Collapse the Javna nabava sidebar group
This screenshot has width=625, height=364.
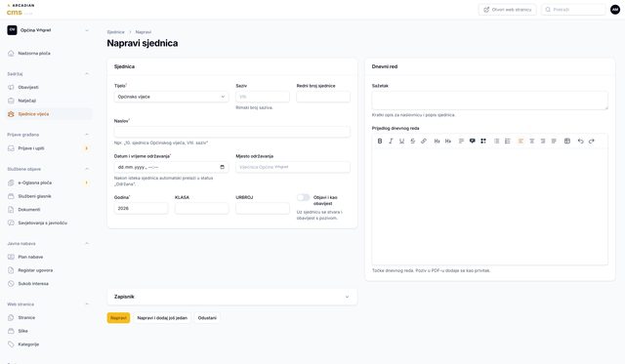pos(87,243)
